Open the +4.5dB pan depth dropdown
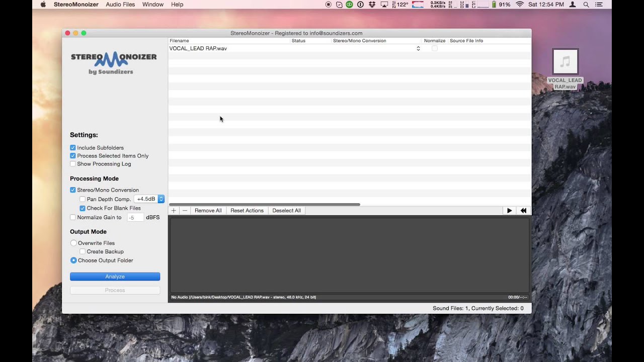Image resolution: width=644 pixels, height=362 pixels. (149, 199)
